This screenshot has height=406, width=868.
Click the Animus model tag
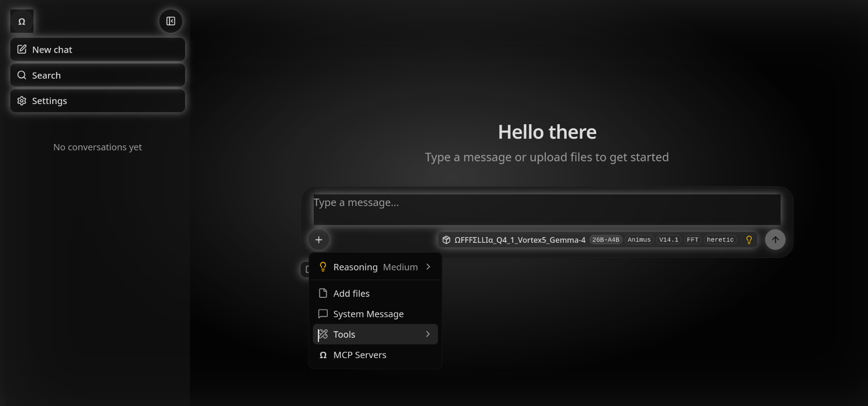[x=639, y=240]
